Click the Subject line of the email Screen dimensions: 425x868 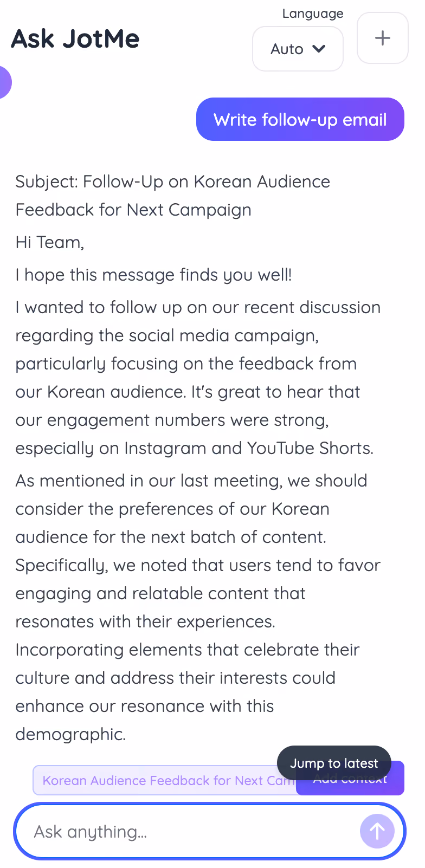172,196
